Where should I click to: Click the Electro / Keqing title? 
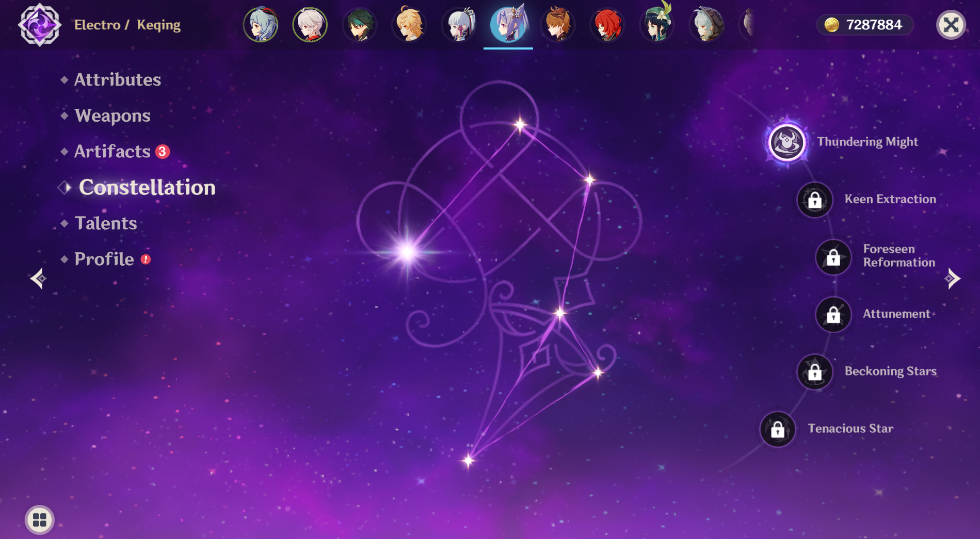click(x=127, y=25)
